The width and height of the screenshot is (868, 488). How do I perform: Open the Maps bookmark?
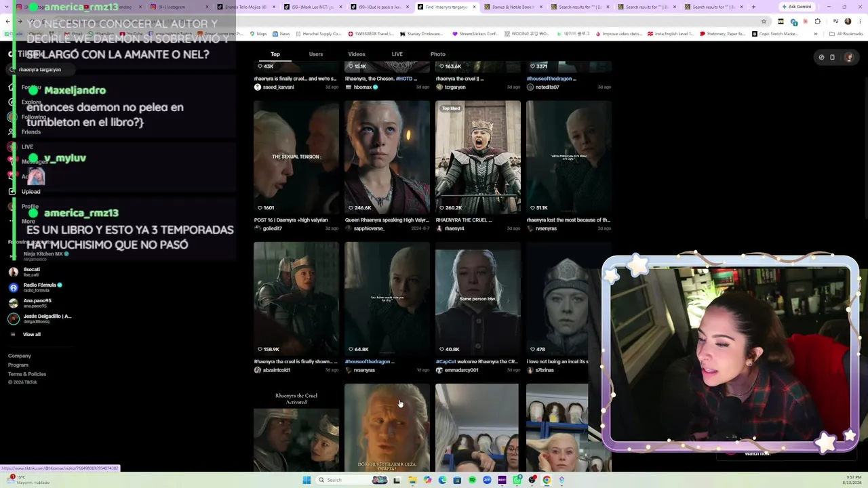(x=258, y=33)
